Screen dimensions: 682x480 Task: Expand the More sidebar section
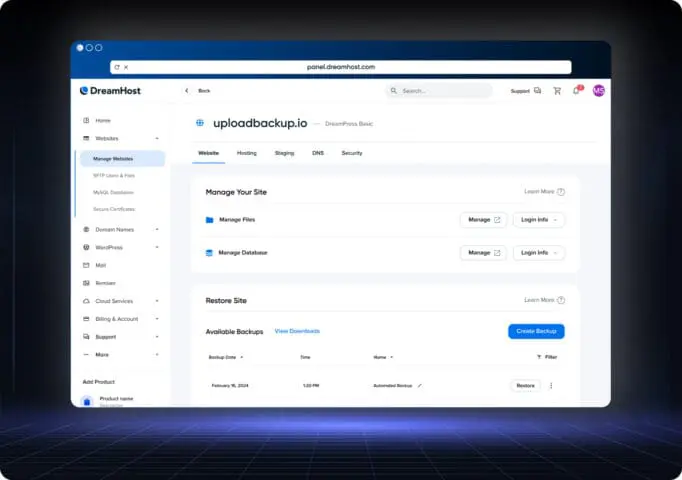pos(157,355)
